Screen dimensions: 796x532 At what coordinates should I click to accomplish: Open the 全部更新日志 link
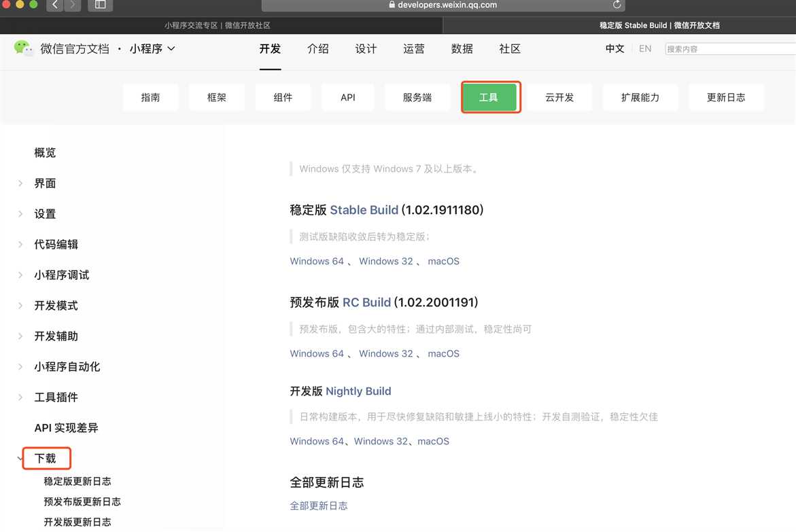coord(319,506)
